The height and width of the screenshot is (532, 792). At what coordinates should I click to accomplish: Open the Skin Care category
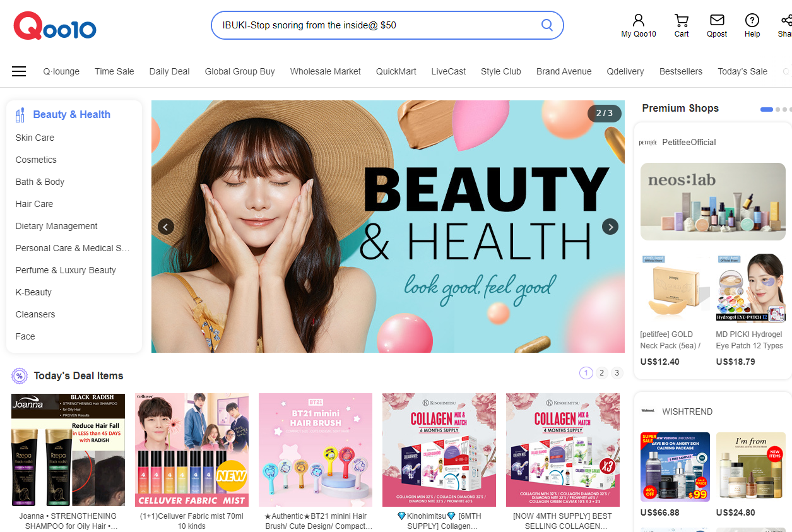(35, 138)
